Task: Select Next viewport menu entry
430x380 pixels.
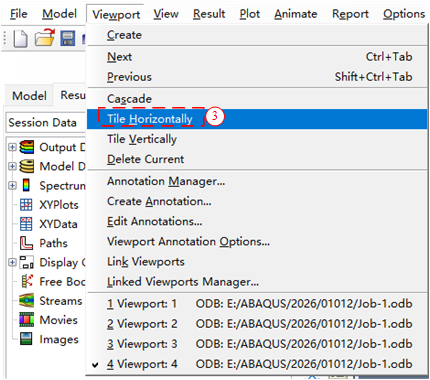Action: click(x=257, y=57)
